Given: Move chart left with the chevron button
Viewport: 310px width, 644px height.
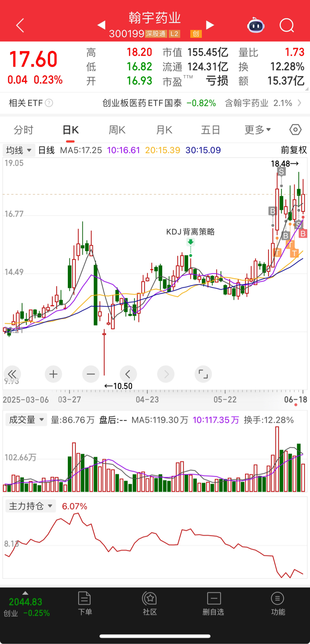Looking at the screenshot, I should tap(128, 374).
